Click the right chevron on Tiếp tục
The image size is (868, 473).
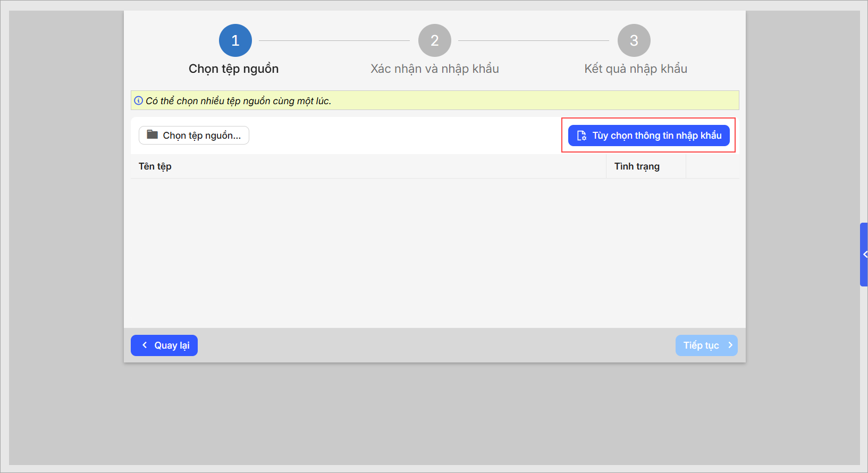[730, 345]
